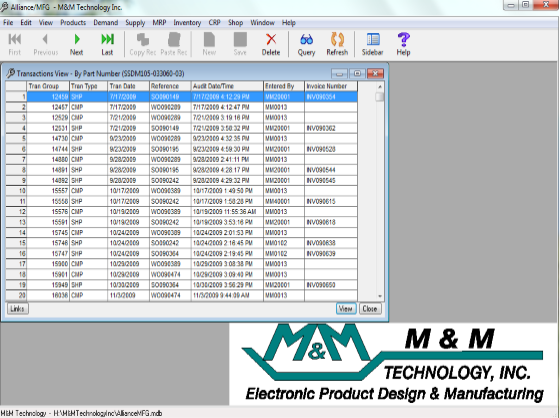The height and width of the screenshot is (418, 560).
Task: Click the Tran Type column header
Action: [89, 86]
